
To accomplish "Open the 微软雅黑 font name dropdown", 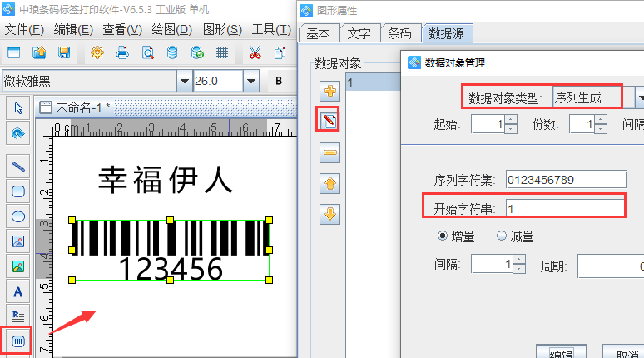I will pos(184,81).
